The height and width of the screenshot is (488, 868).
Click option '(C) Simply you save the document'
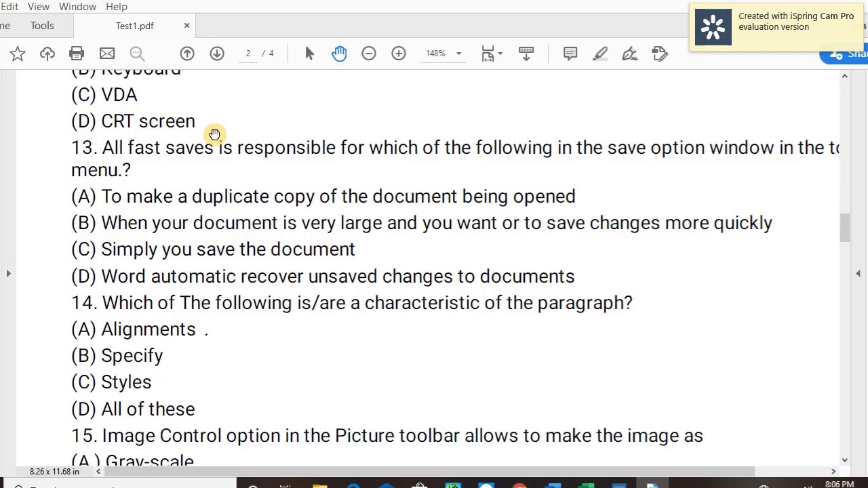pos(213,249)
